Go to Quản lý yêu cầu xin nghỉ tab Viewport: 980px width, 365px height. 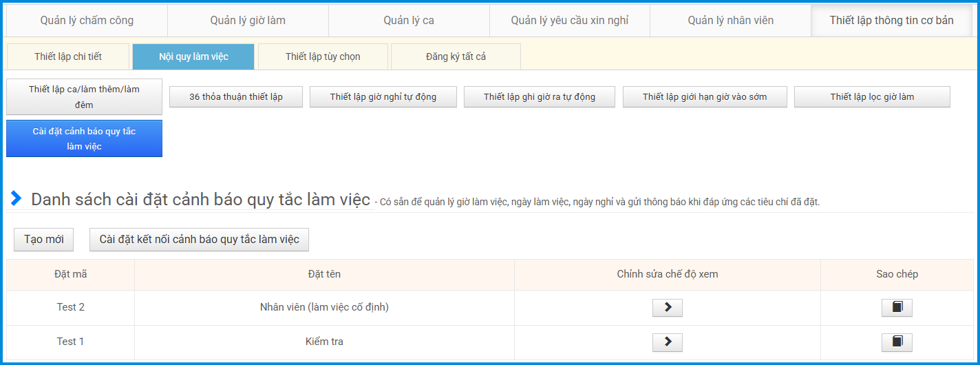(x=569, y=21)
